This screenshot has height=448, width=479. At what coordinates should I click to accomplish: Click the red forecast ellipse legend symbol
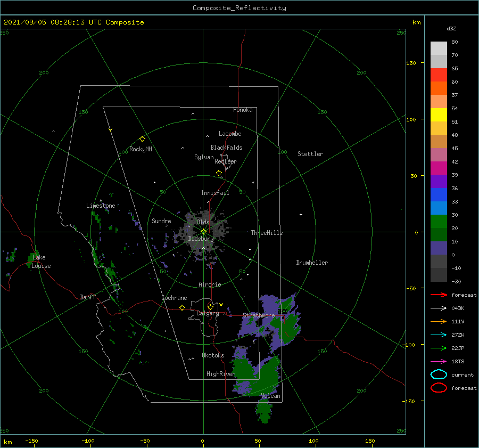pyautogui.click(x=439, y=388)
